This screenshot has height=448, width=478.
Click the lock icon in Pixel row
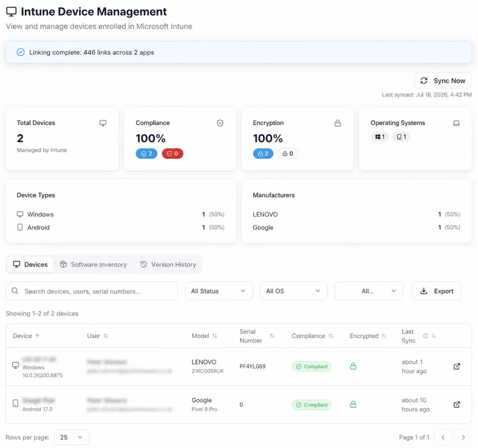coord(353,404)
